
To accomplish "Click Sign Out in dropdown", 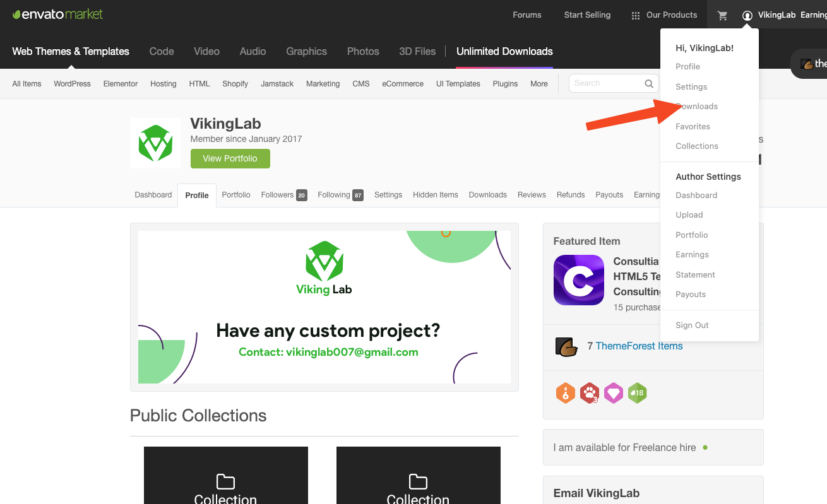I will click(692, 325).
